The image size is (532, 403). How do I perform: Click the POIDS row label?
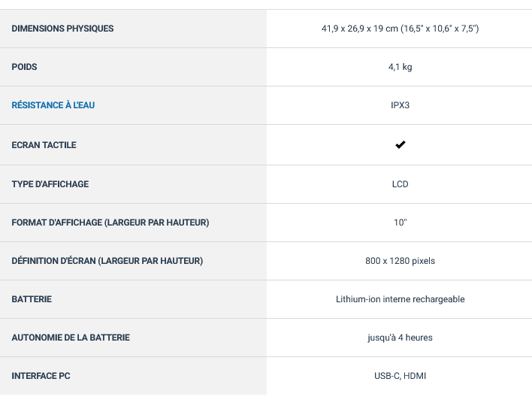(24, 67)
